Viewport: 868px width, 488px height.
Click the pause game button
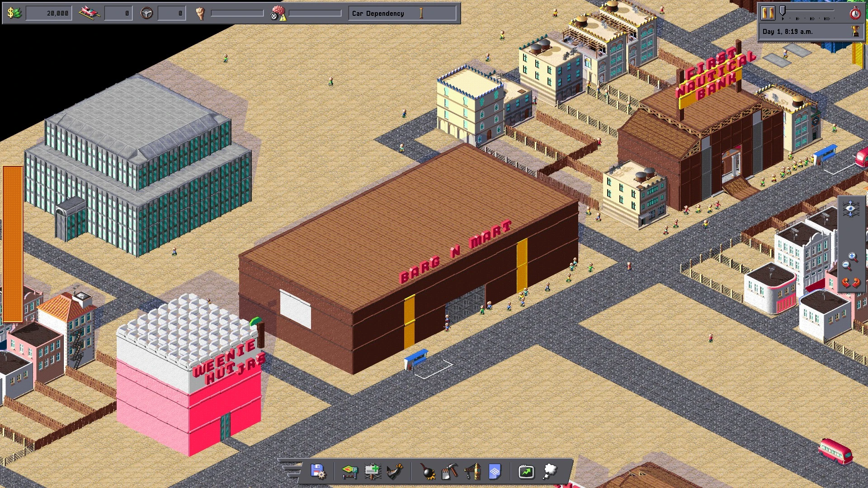tap(768, 13)
